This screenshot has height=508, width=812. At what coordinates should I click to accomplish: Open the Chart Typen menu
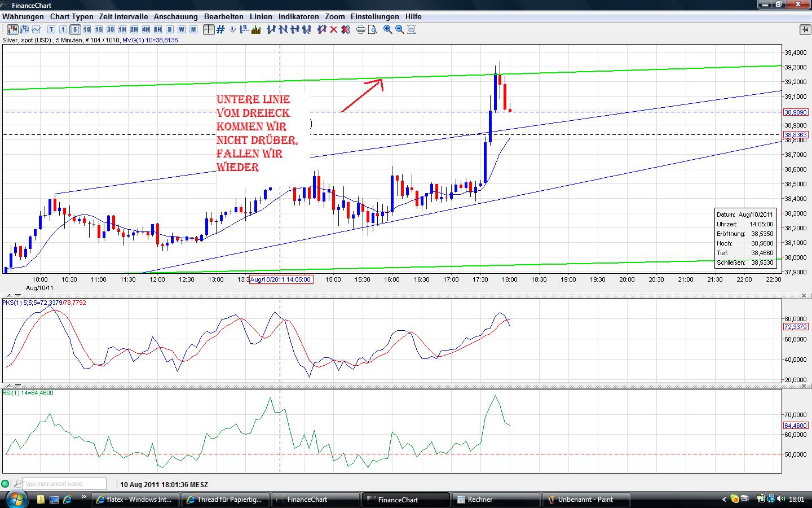72,17
